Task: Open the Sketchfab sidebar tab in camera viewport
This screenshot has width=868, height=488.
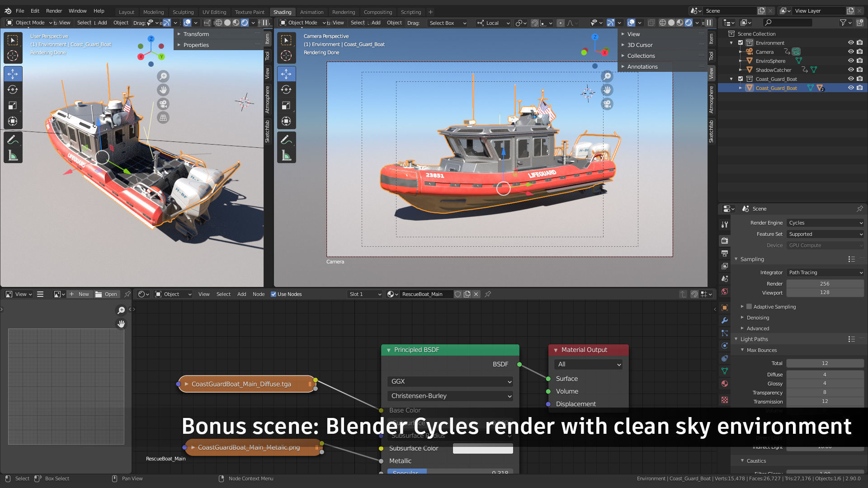Action: [712, 131]
